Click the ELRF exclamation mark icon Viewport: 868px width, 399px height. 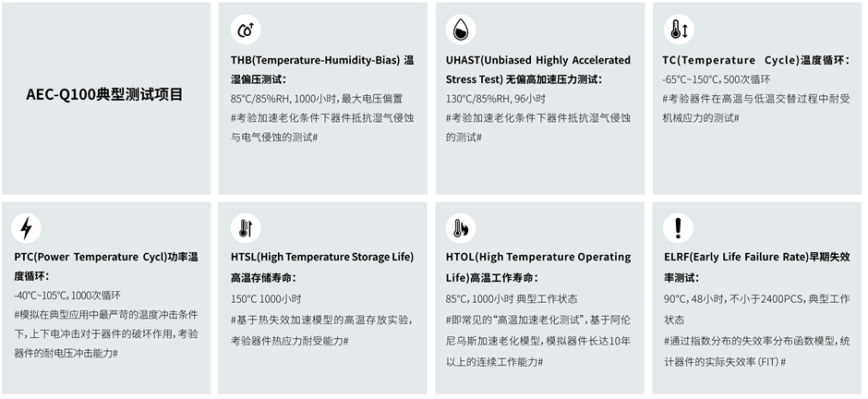coord(678,228)
